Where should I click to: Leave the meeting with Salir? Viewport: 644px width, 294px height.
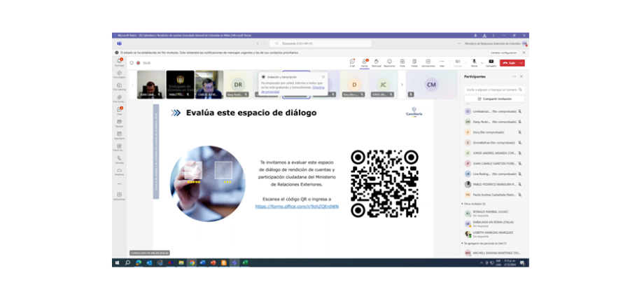click(x=510, y=63)
